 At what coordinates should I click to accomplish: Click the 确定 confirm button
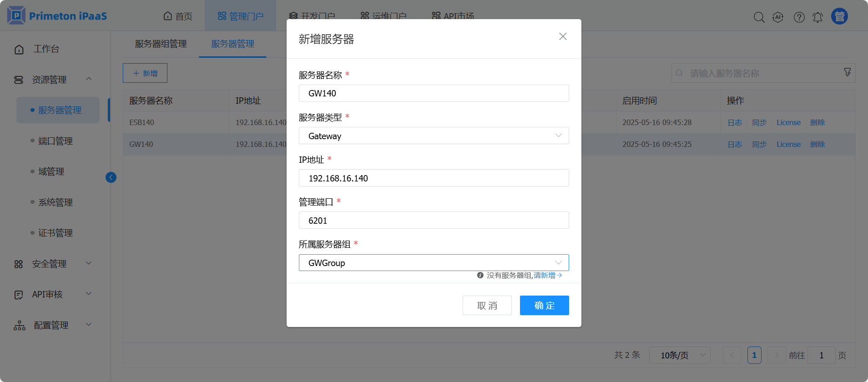[544, 306]
